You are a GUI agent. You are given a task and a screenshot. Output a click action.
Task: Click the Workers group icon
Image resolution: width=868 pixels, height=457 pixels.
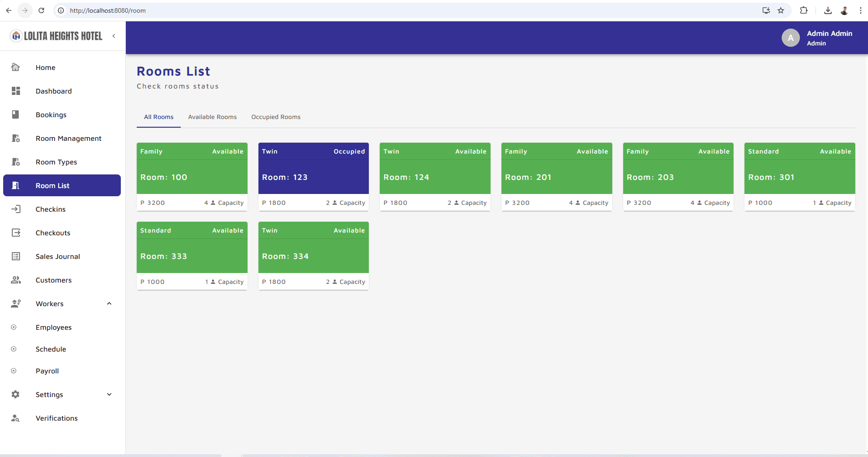click(x=16, y=303)
